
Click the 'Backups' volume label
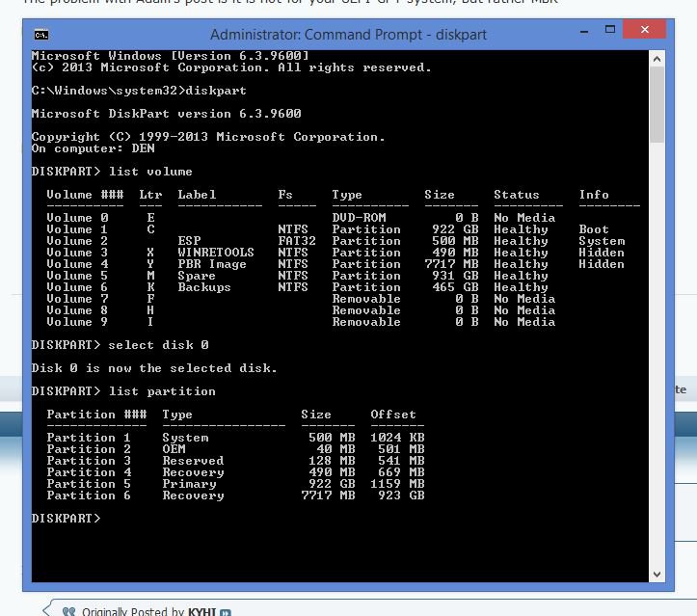click(204, 287)
